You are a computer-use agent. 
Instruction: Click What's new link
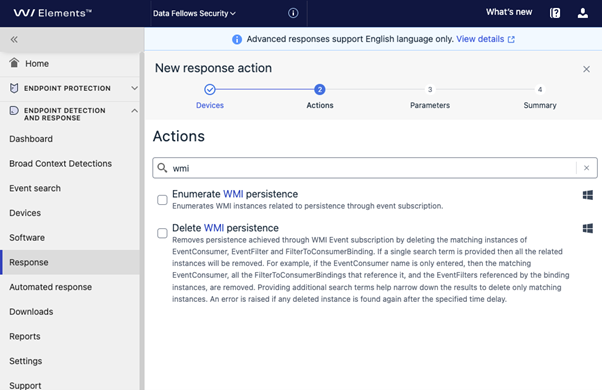click(509, 12)
